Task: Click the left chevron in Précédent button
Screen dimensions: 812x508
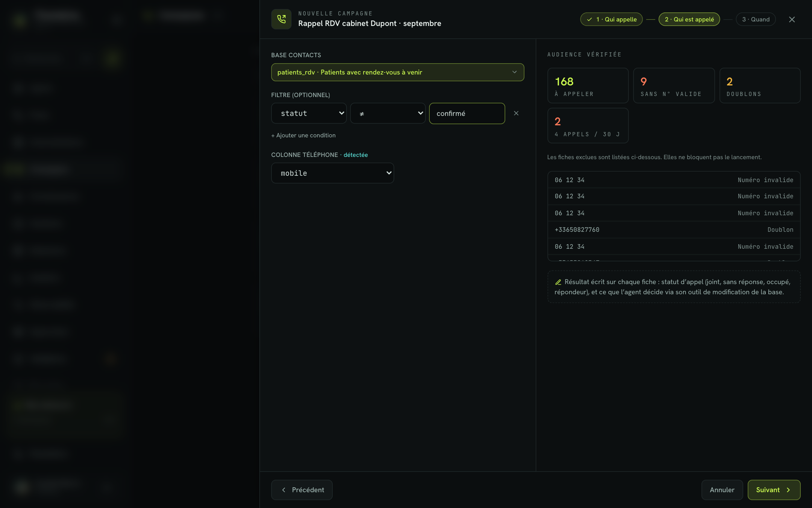Action: click(284, 490)
